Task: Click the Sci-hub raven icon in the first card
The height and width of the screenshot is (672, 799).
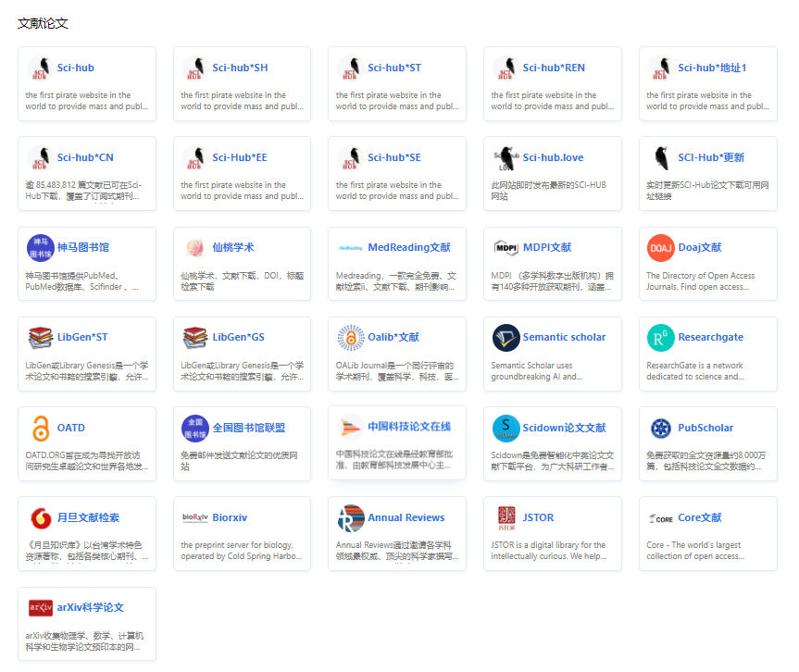Action: (40, 68)
